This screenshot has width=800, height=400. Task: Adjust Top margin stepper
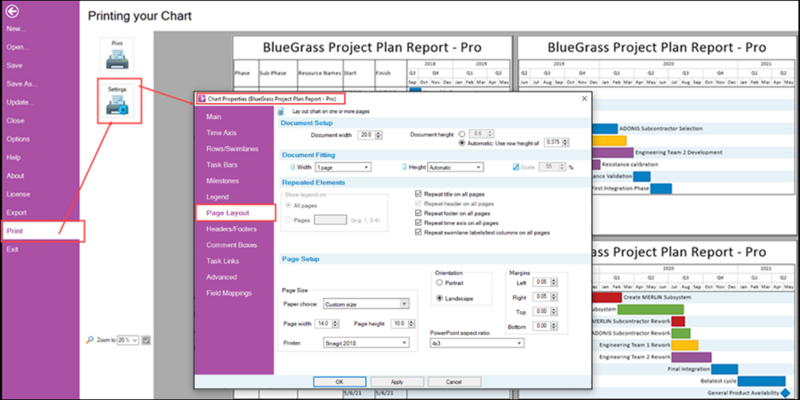[x=555, y=311]
